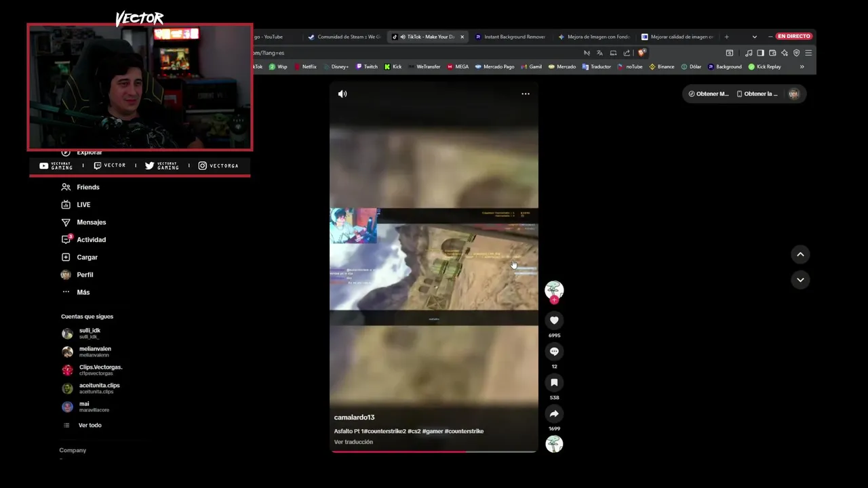868x488 pixels.
Task: Open the Twitch bookmark
Action: click(x=366, y=67)
